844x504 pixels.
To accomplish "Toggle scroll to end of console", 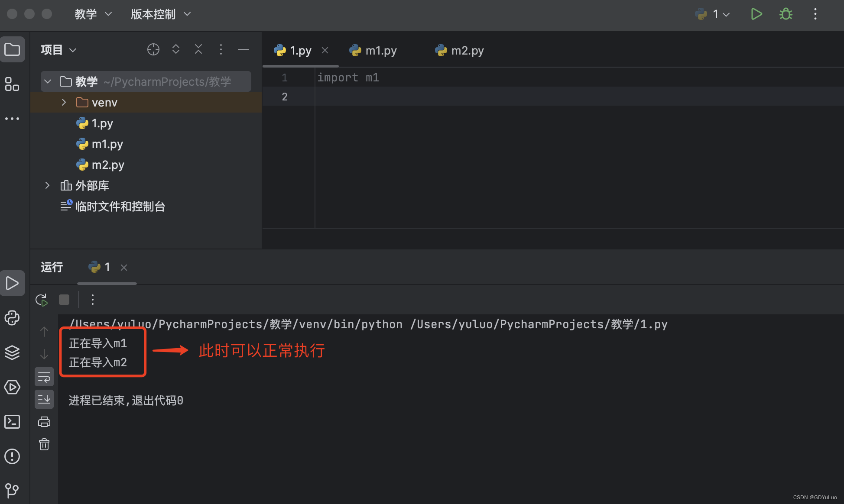I will pyautogui.click(x=44, y=399).
